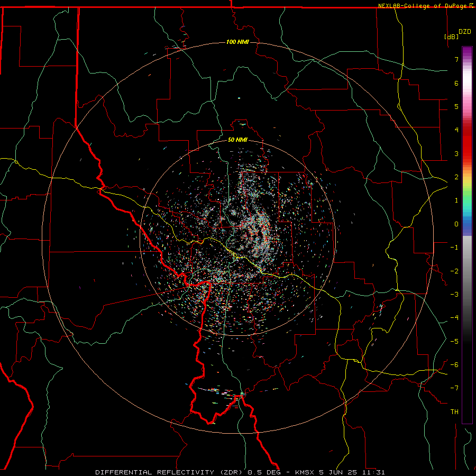The image size is (476, 476).
Task: Click the 5 value on color scale
Action: 456,106
